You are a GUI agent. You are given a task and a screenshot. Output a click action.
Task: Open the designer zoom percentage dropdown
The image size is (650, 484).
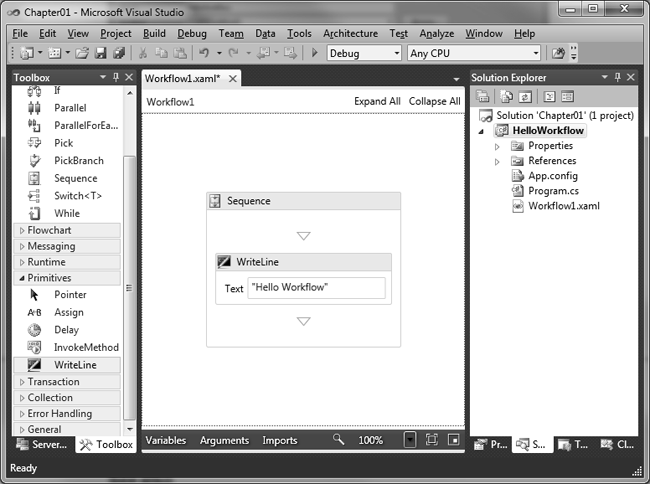pos(410,440)
